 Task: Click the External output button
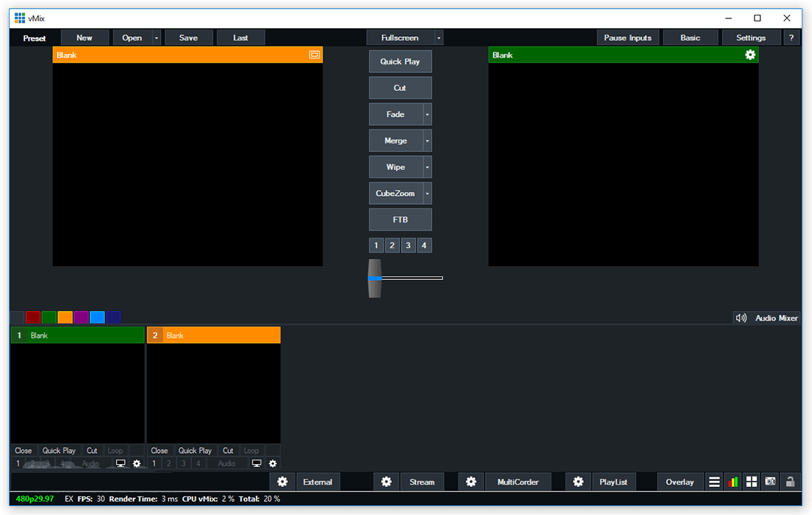click(317, 482)
